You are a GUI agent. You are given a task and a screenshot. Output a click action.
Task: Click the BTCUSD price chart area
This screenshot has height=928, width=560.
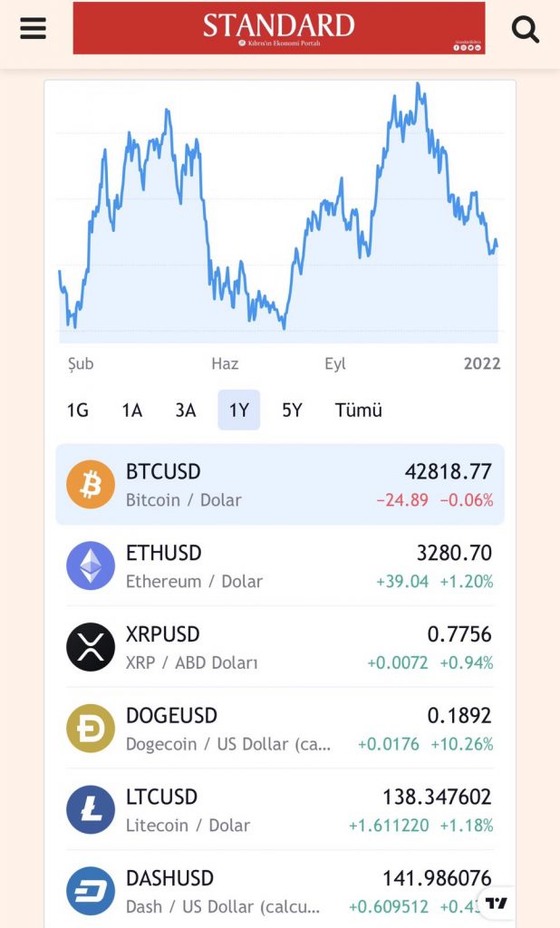(x=279, y=217)
